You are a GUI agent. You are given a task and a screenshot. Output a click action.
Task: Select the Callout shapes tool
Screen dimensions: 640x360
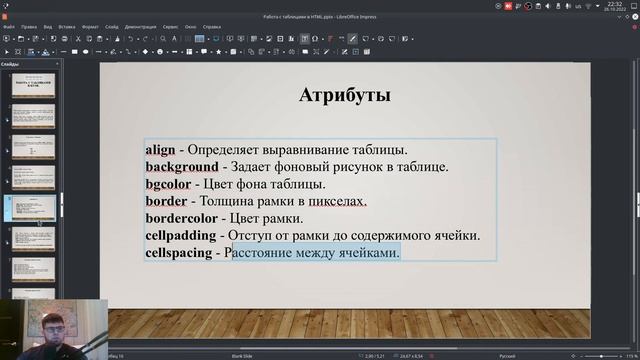[204, 52]
